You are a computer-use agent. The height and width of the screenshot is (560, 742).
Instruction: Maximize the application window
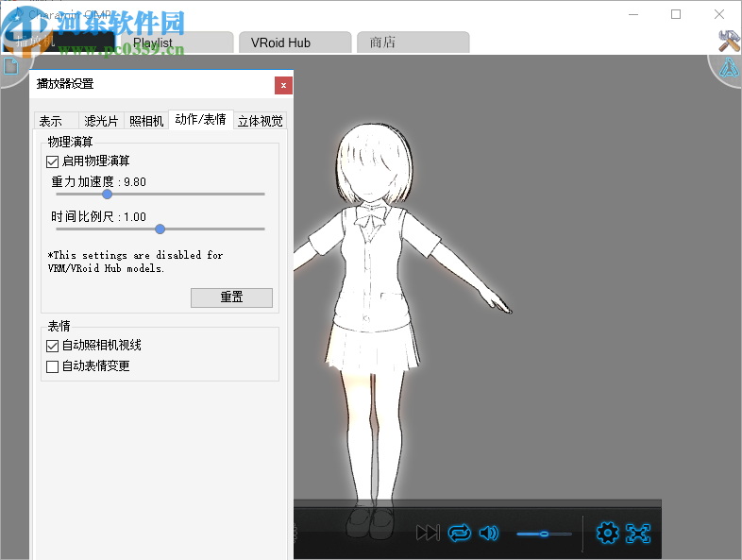tap(676, 14)
